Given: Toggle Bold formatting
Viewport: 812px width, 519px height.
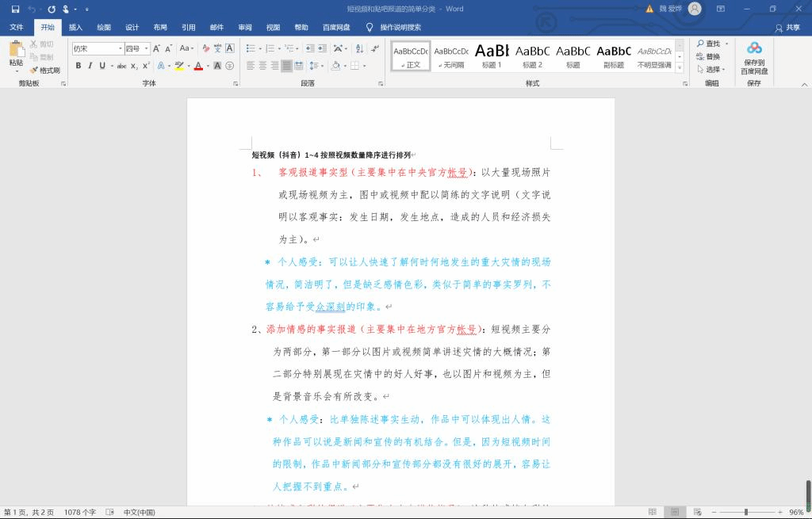Looking at the screenshot, I should pos(79,66).
